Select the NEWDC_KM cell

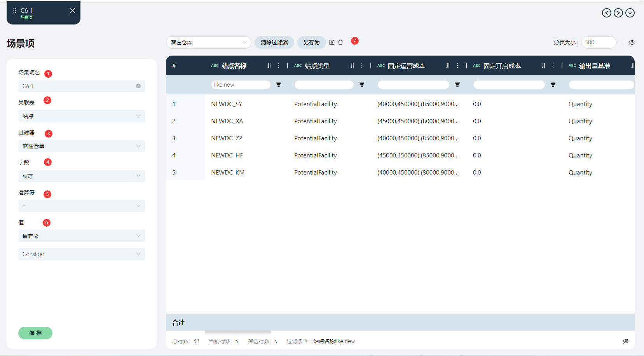tap(228, 173)
